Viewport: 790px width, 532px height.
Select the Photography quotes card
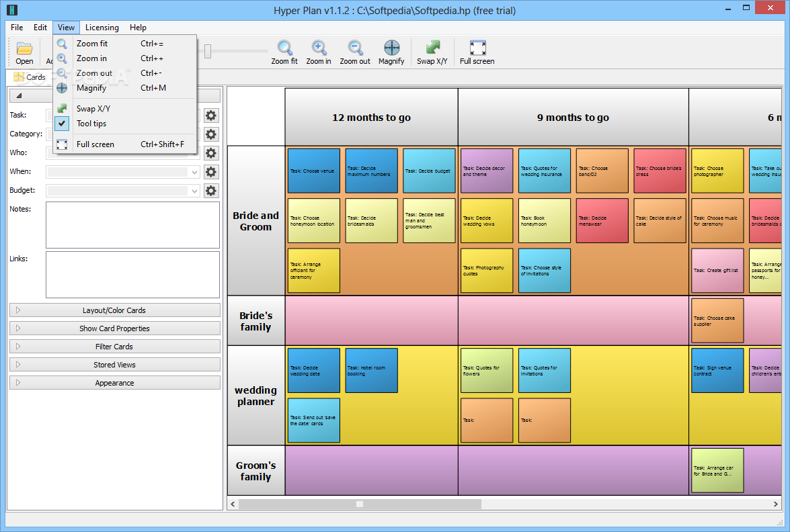point(487,270)
